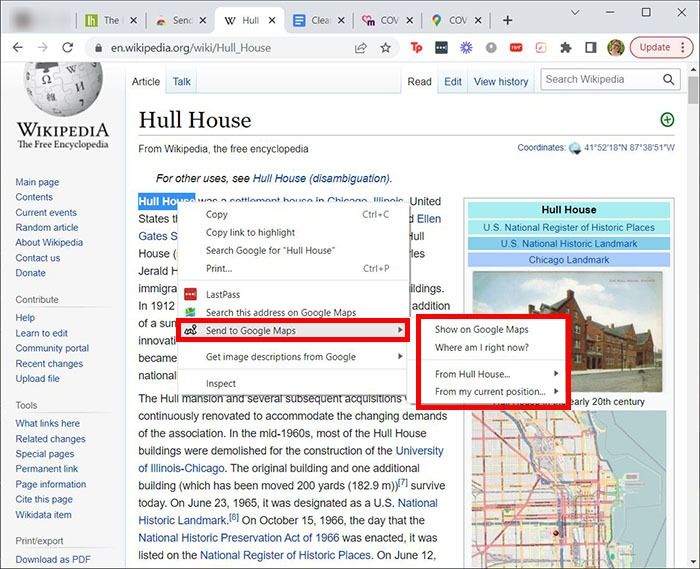The width and height of the screenshot is (700, 569).
Task: Click the search magnifier in Wikipedia search
Action: tap(668, 79)
